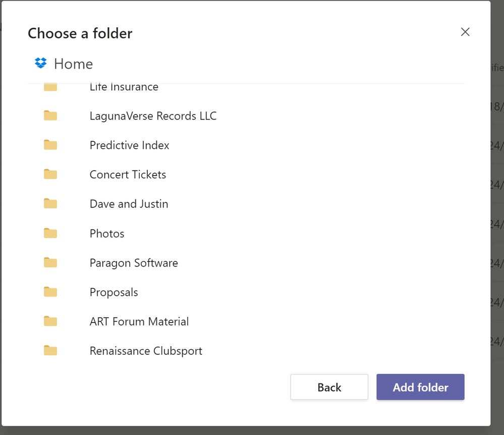This screenshot has width=504, height=435.
Task: Select the Life Insurance folder name
Action: coord(124,87)
